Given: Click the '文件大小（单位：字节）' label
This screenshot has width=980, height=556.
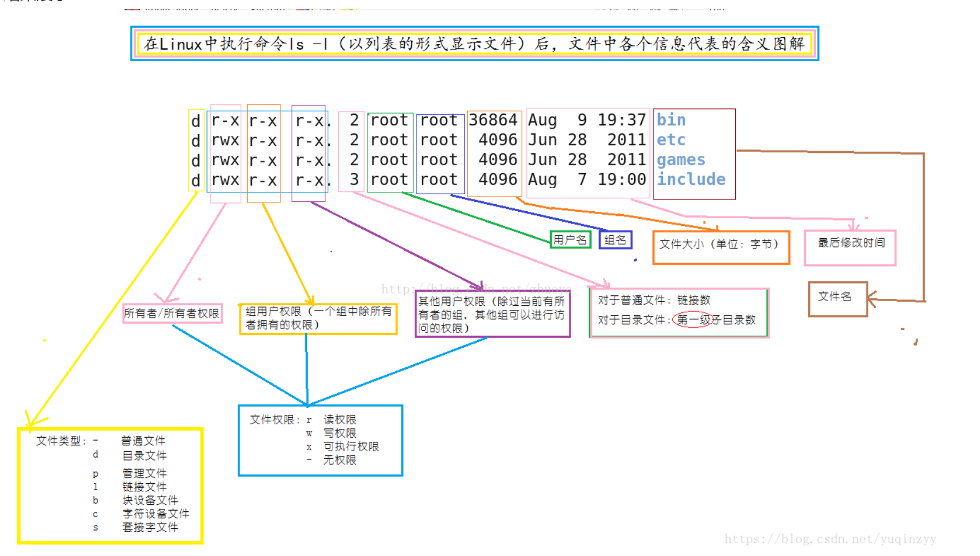Looking at the screenshot, I should [x=719, y=244].
